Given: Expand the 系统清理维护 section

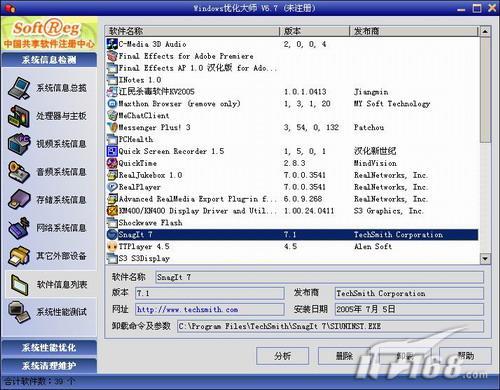Looking at the screenshot, I should (49, 366).
